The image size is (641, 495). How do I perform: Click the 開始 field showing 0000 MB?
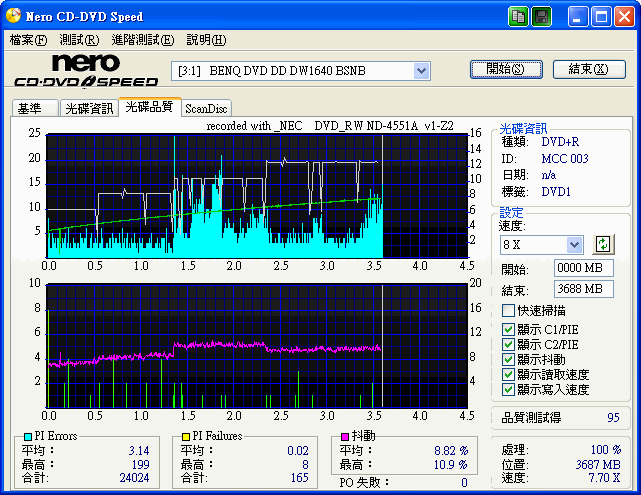(584, 268)
